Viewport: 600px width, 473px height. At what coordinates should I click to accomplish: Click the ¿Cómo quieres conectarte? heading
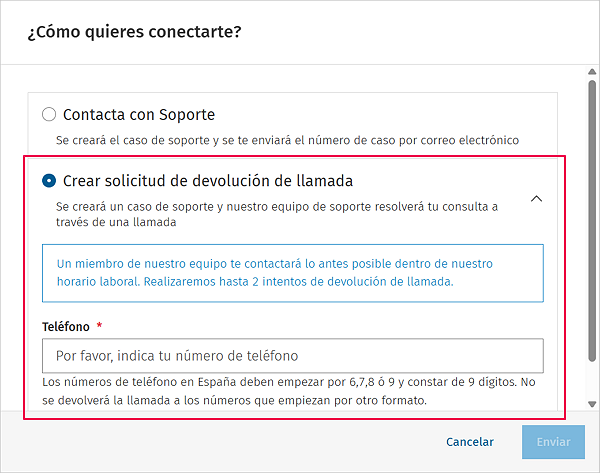[134, 32]
